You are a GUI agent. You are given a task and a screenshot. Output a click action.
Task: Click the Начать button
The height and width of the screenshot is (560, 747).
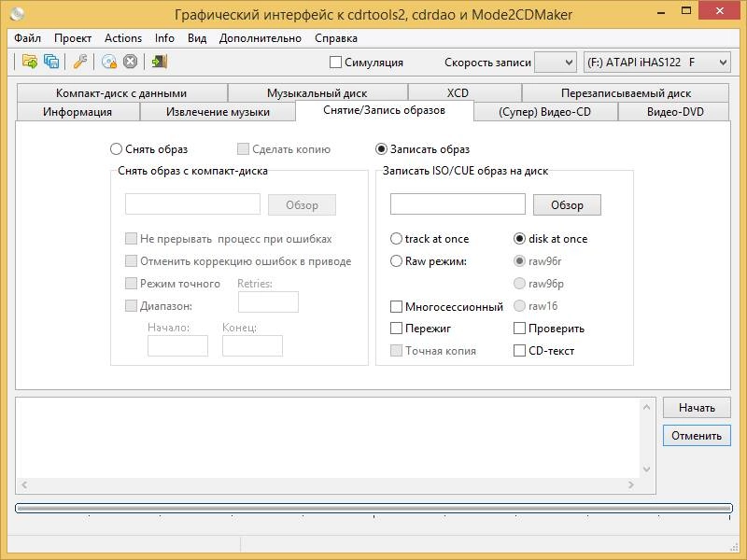[697, 408]
